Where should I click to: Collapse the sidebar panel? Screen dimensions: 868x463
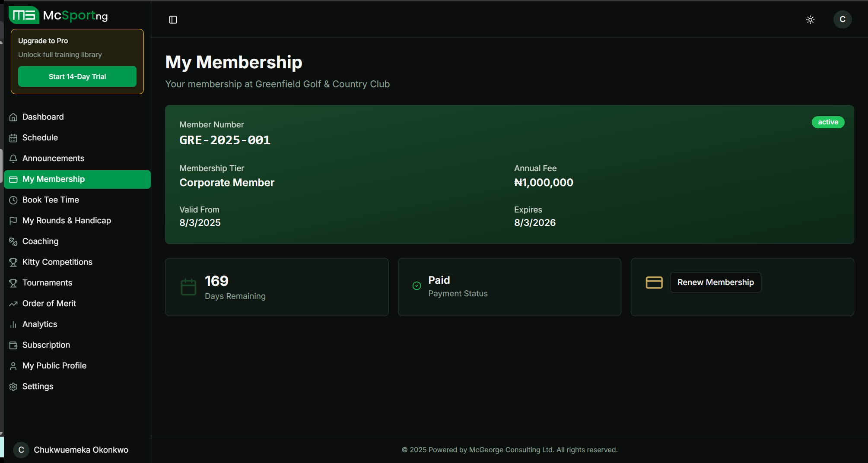(173, 19)
